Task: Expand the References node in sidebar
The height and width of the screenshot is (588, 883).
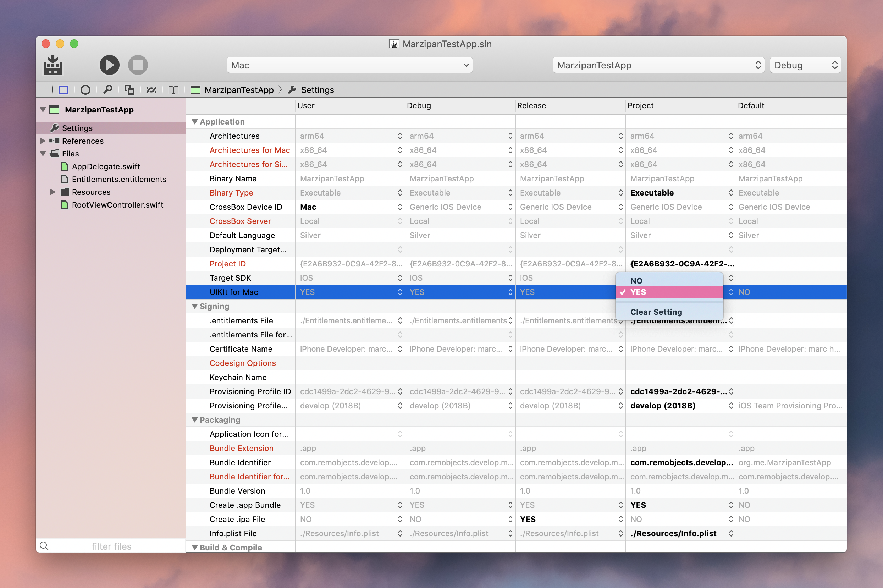Action: click(43, 141)
